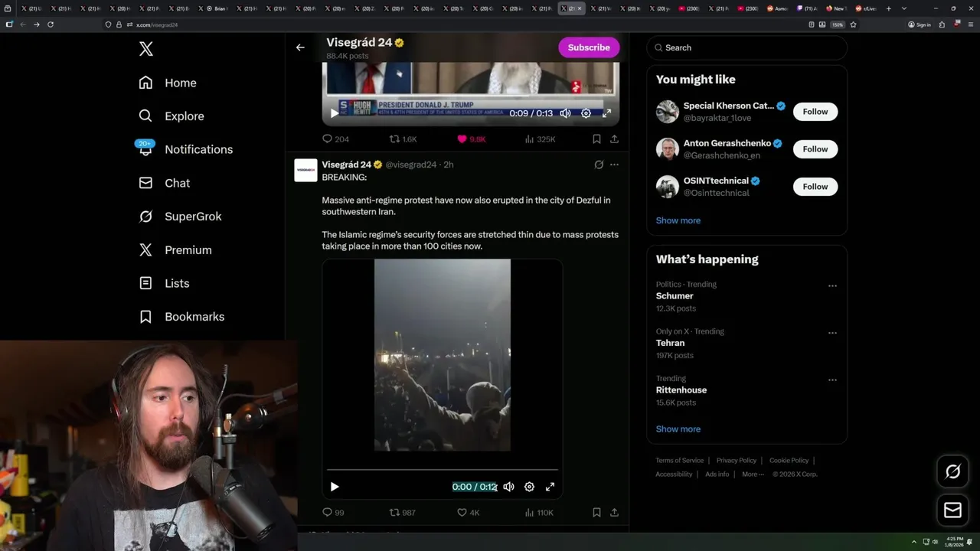The image size is (980, 551).
Task: Open Explore in the sidebar
Action: click(x=171, y=116)
